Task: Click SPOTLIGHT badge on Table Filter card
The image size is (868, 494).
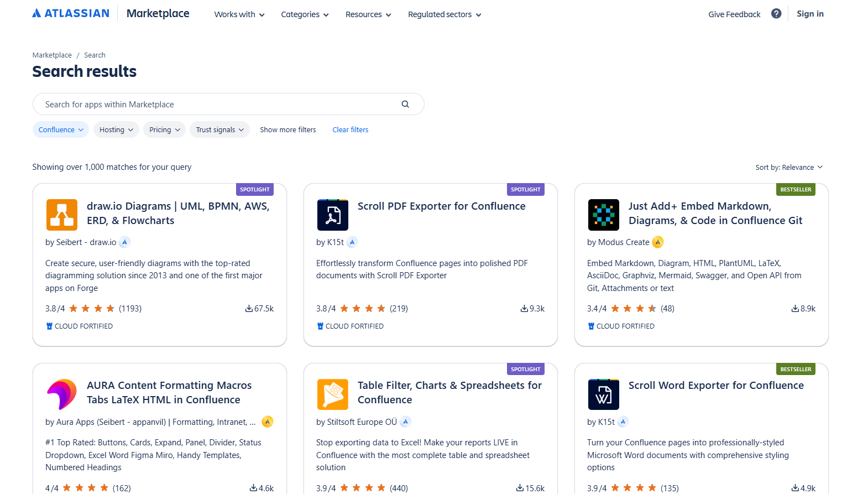Action: (x=526, y=369)
